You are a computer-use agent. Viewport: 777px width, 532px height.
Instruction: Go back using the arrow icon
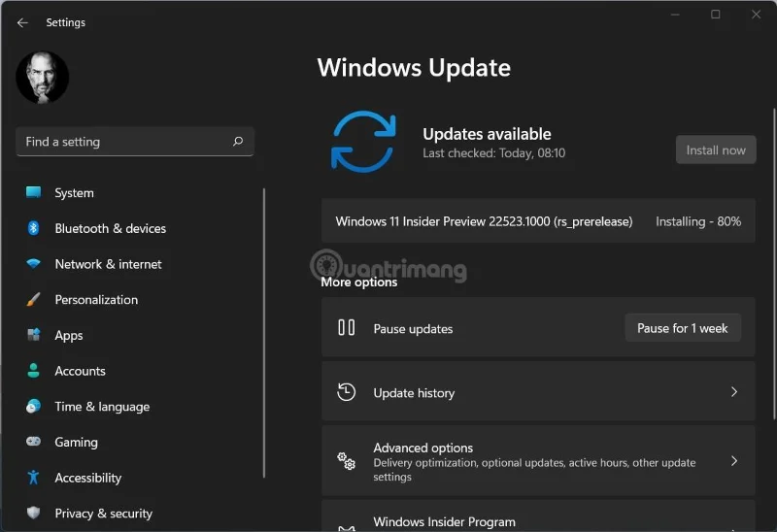pos(22,22)
